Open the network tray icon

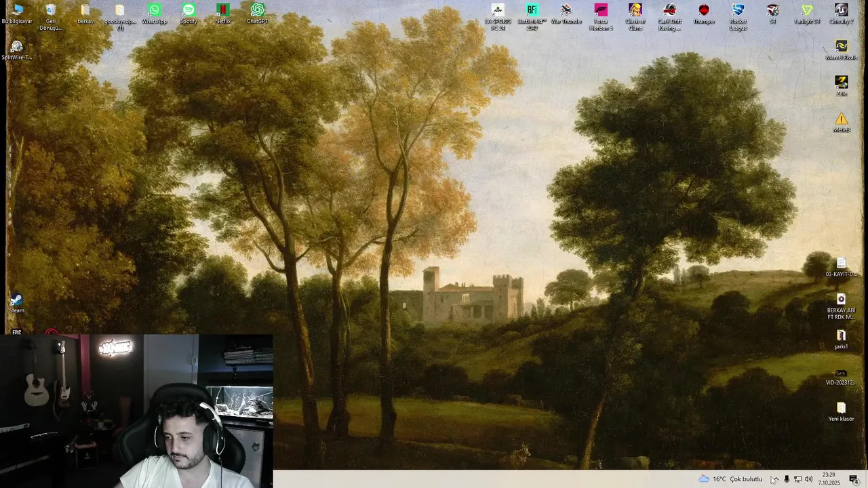click(797, 479)
